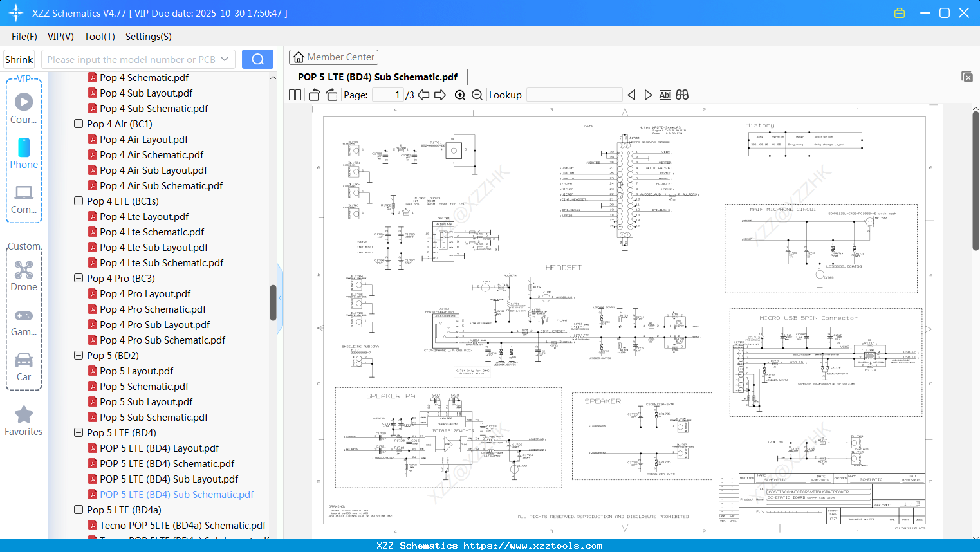The width and height of the screenshot is (980, 552).
Task: Zoom out of the schematic page
Action: [x=477, y=95]
